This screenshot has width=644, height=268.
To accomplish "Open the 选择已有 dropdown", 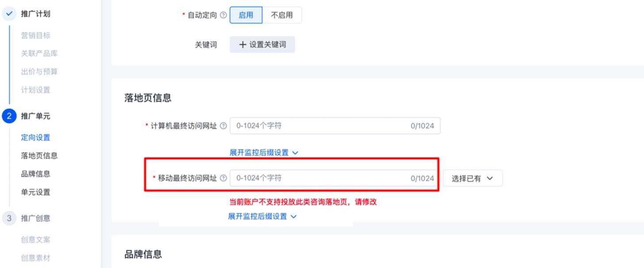I will 472,179.
